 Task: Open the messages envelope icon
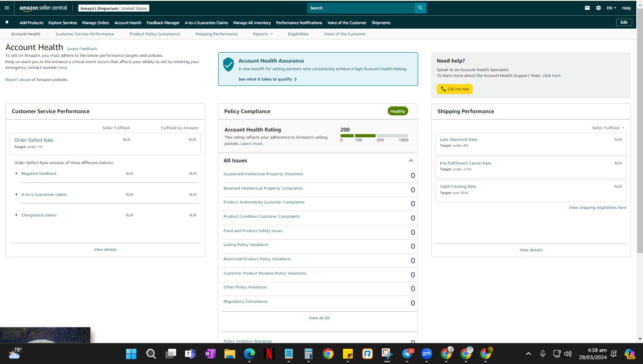click(588, 8)
